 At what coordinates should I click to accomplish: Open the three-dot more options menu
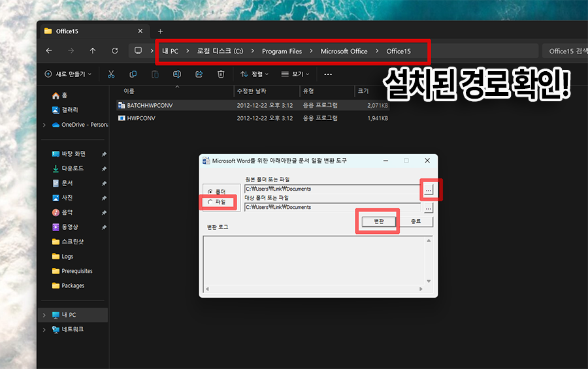tap(328, 74)
